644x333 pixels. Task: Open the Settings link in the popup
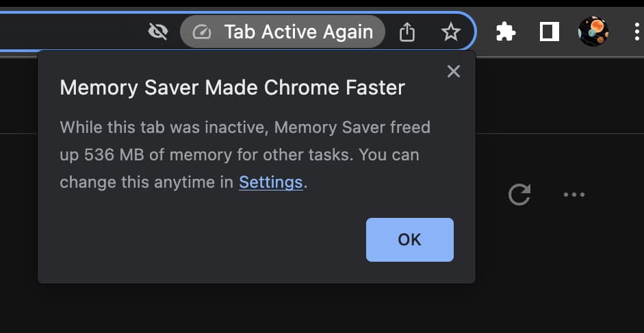click(x=270, y=182)
